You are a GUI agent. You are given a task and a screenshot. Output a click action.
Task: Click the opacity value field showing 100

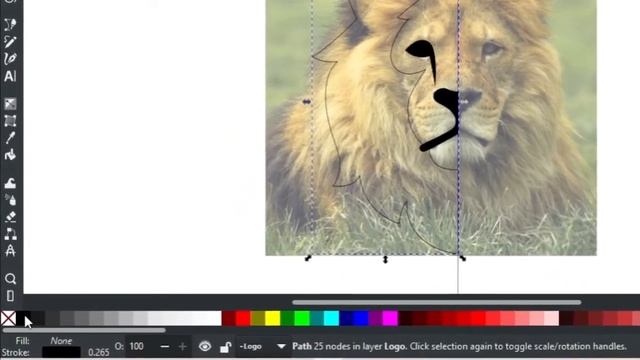137,347
